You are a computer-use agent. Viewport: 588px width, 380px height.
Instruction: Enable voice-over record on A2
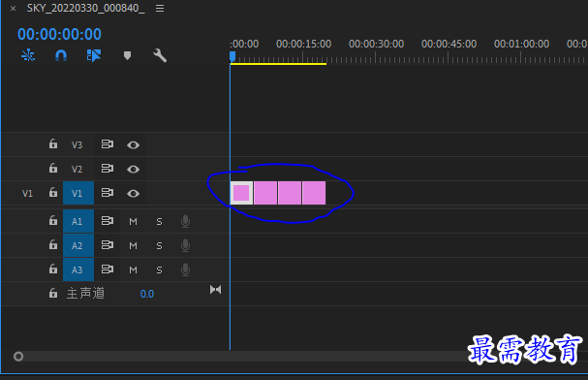click(185, 245)
